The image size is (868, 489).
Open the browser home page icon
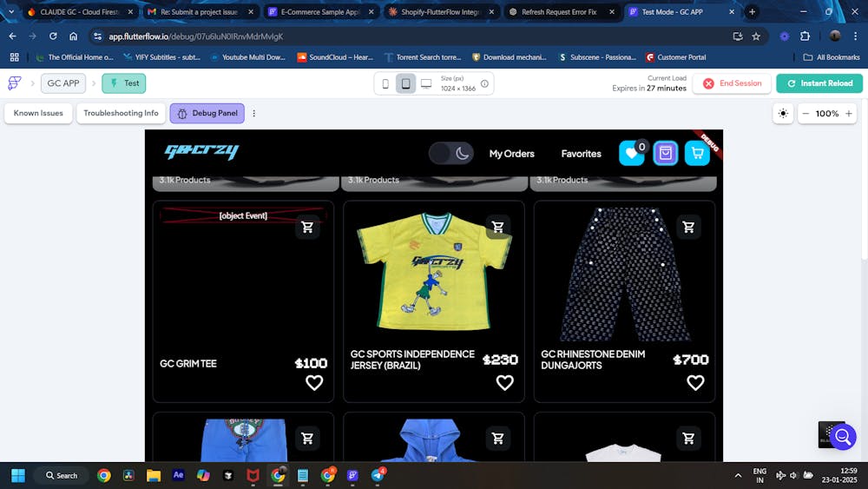73,36
